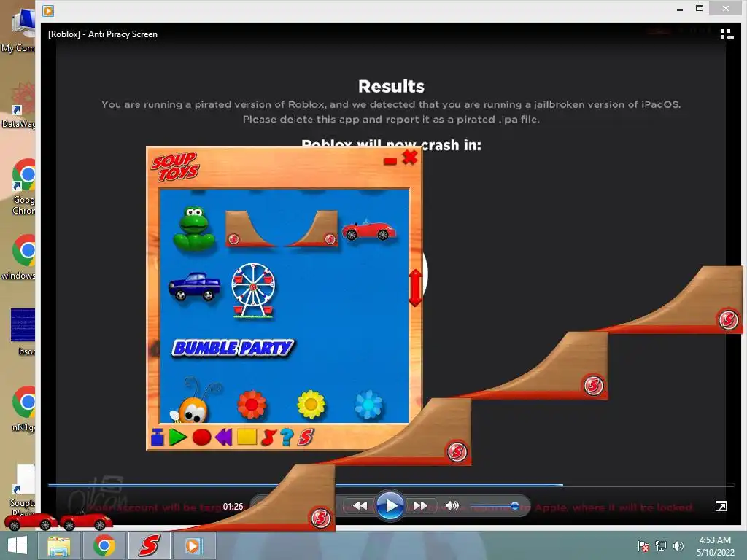Play the video in media player

pyautogui.click(x=390, y=506)
